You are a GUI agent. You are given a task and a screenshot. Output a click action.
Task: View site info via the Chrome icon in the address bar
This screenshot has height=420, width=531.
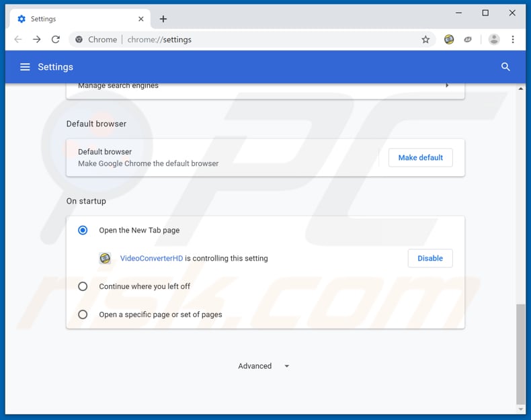tap(79, 40)
